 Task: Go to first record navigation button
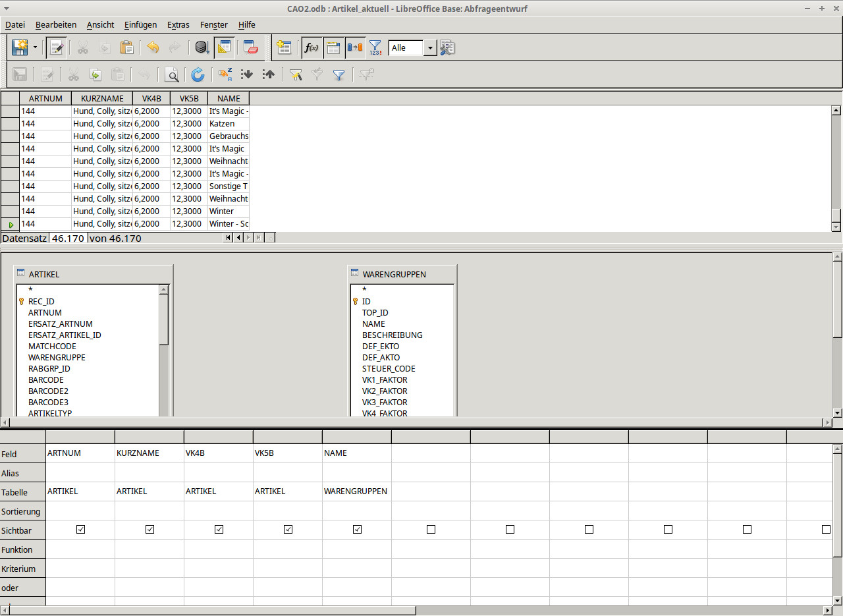[228, 238]
